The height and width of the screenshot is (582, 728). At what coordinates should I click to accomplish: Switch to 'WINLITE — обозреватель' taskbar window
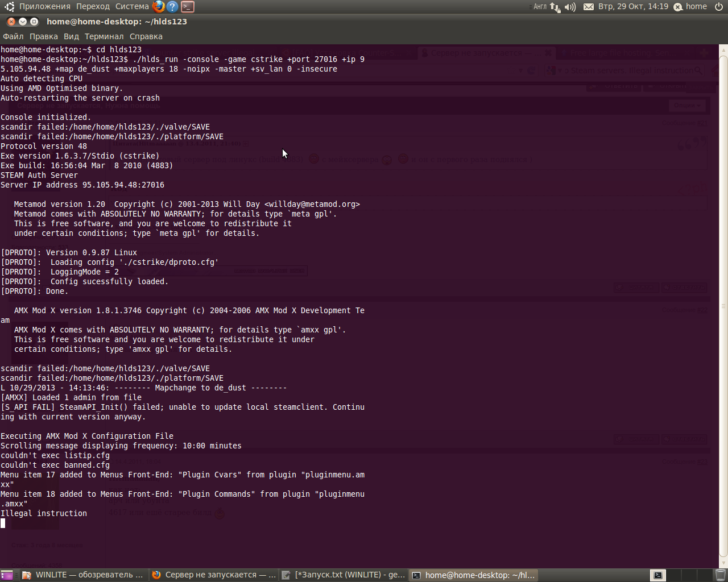tap(83, 575)
